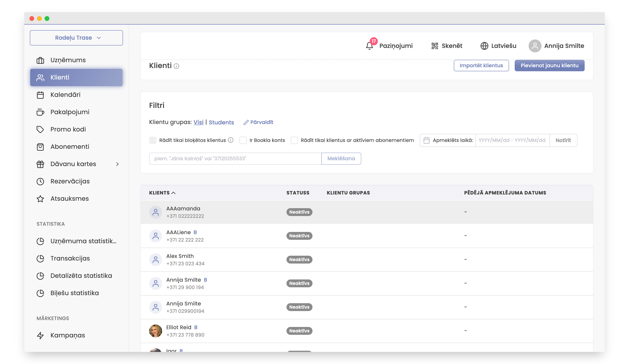Click the client search input field
The width and height of the screenshot is (629, 364).
235,159
